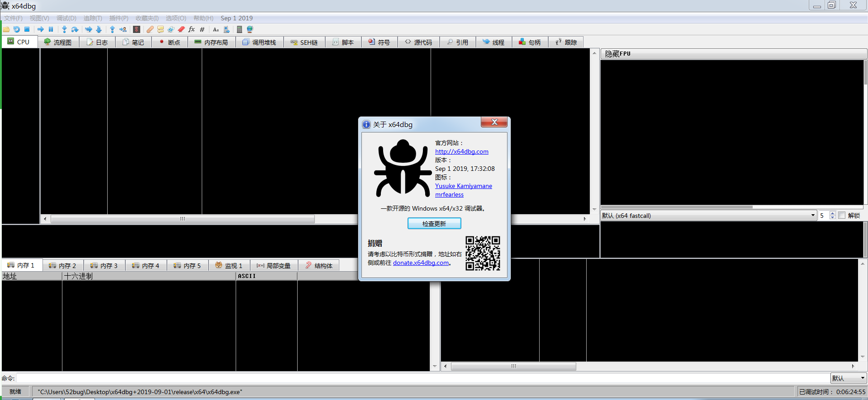868x400 pixels.
Task: Open the 视图(V) menu
Action: (39, 18)
